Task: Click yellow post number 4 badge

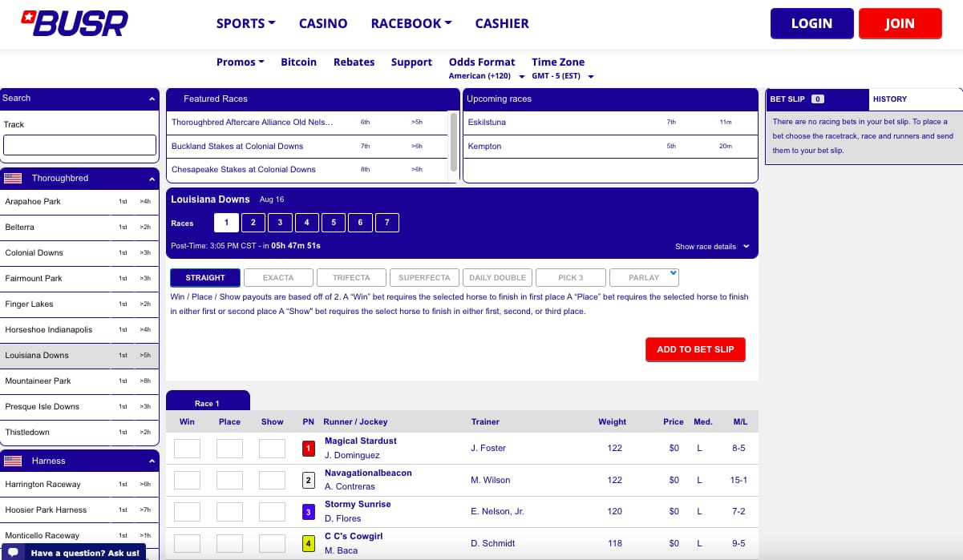Action: click(309, 543)
